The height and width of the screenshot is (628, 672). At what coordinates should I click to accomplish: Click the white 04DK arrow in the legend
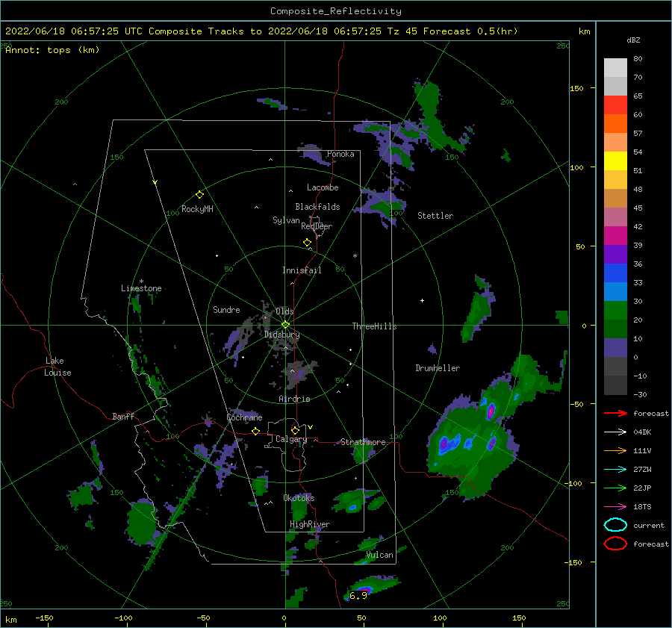click(615, 432)
